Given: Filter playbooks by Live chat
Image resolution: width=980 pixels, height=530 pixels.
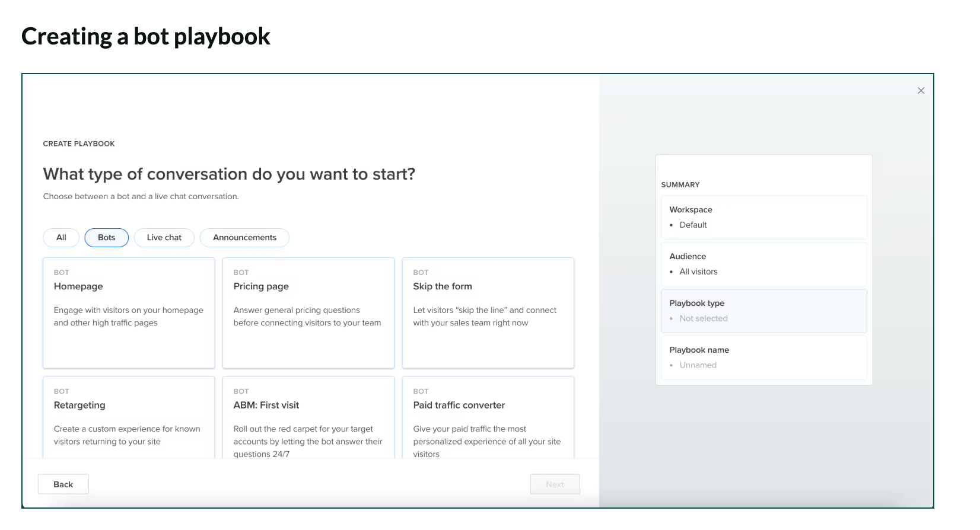Looking at the screenshot, I should (x=164, y=238).
